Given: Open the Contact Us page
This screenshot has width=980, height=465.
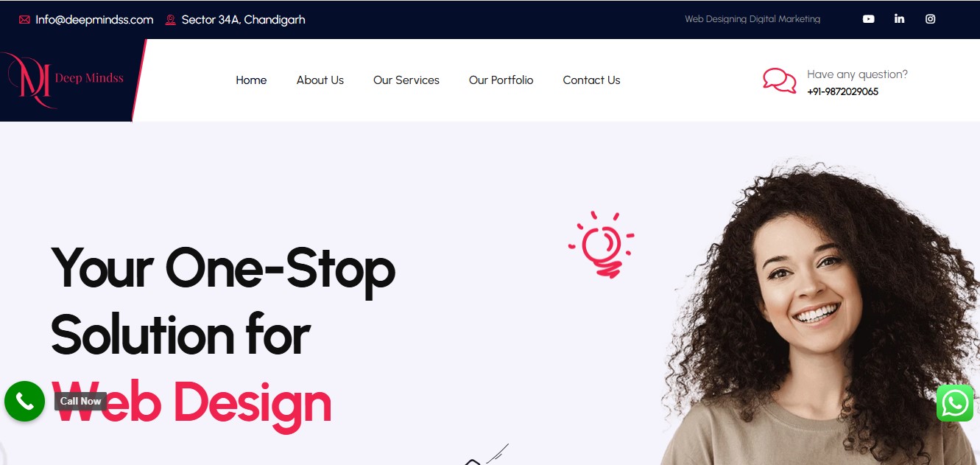Looking at the screenshot, I should 592,80.
